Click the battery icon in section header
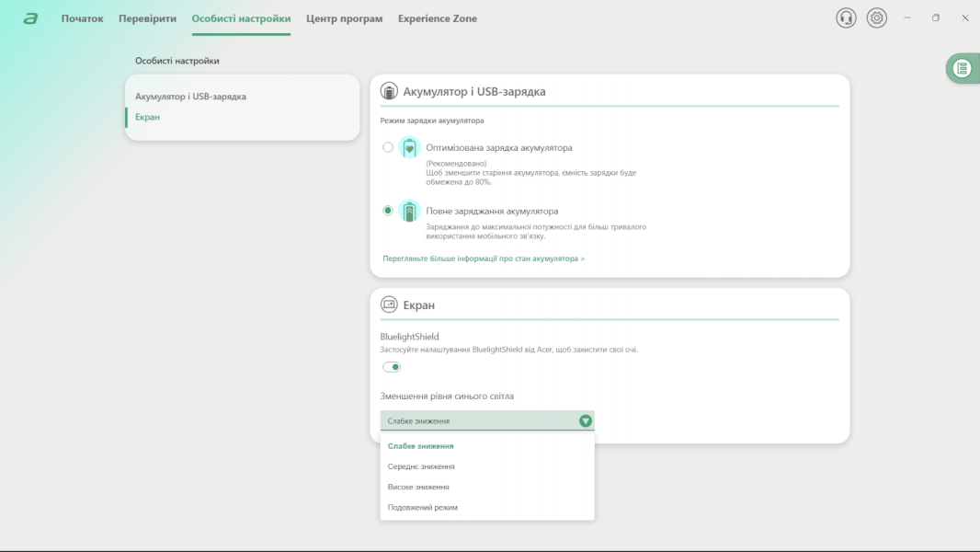The width and height of the screenshot is (980, 552). 389,92
